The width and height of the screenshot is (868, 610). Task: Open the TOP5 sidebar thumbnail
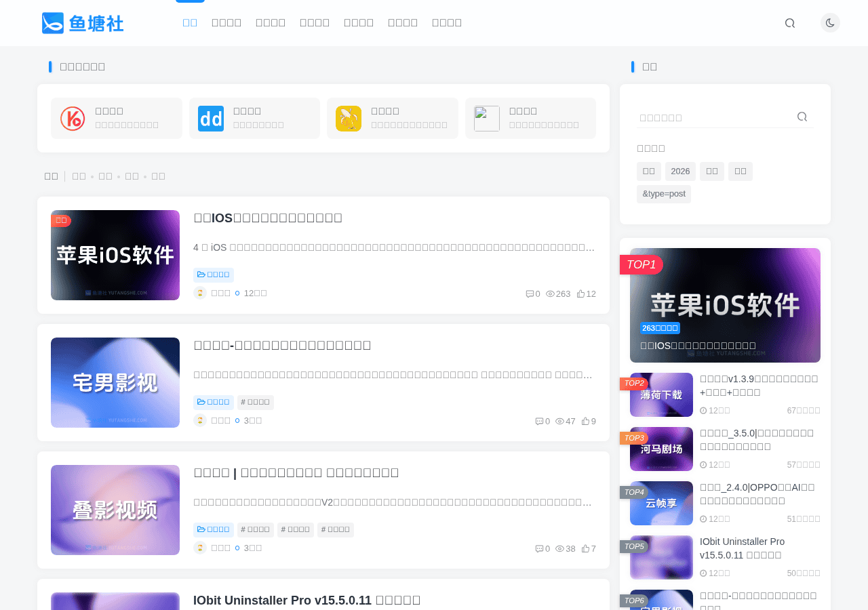point(661,557)
